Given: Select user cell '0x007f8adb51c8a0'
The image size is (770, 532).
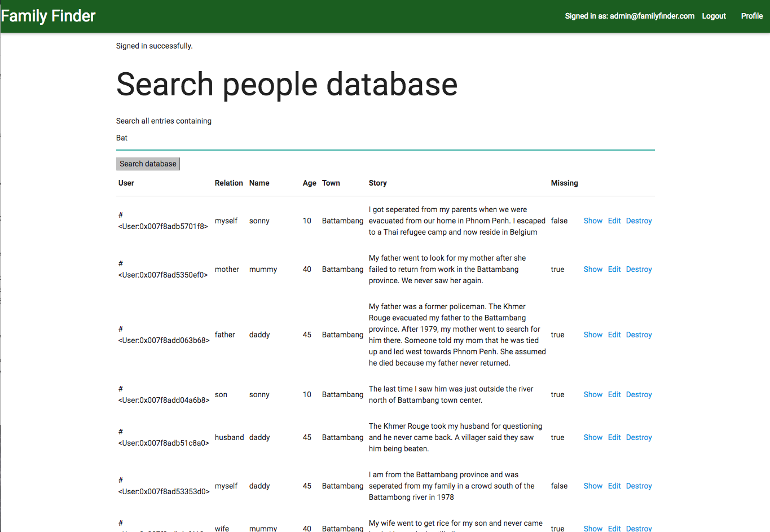Looking at the screenshot, I should click(164, 437).
